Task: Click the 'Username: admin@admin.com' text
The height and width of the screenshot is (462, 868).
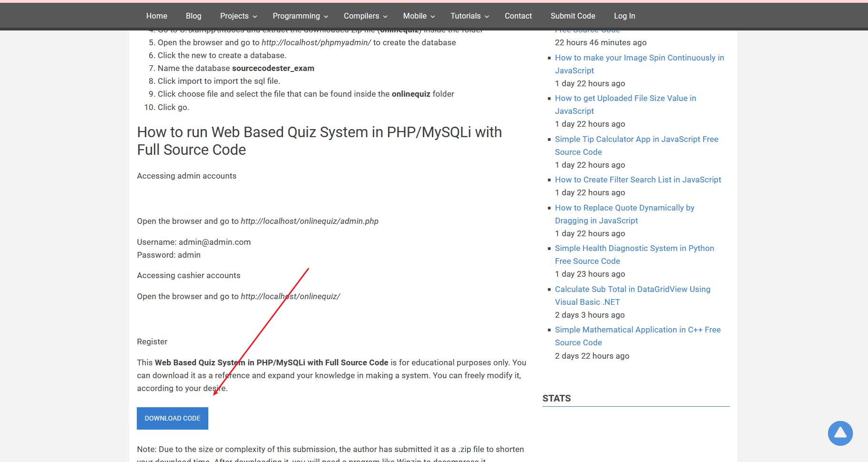Action: pos(194,242)
